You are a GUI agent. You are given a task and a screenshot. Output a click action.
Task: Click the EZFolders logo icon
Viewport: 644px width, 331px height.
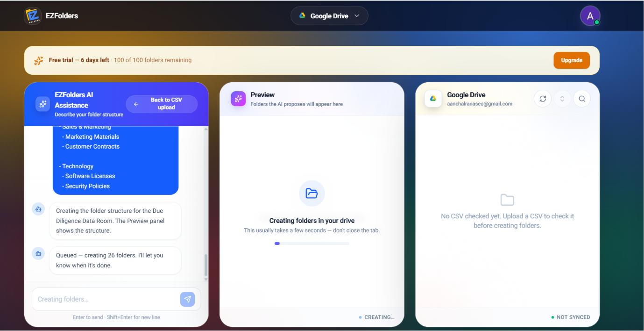pyautogui.click(x=33, y=16)
